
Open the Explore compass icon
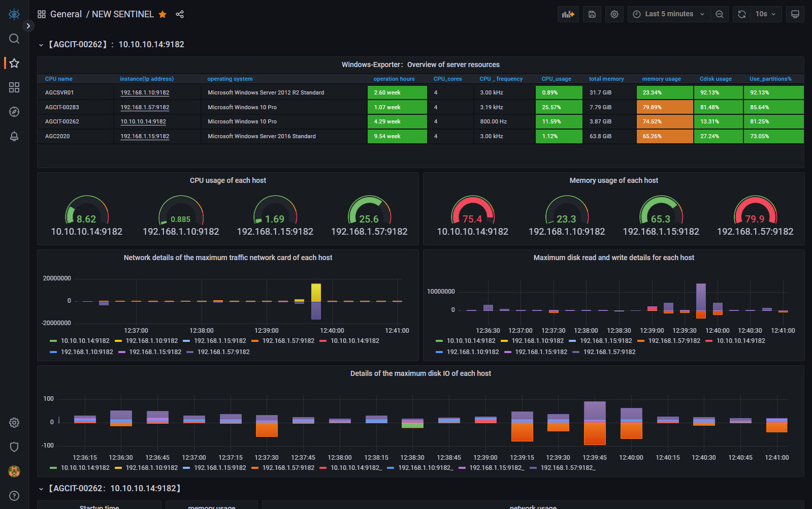coord(14,112)
